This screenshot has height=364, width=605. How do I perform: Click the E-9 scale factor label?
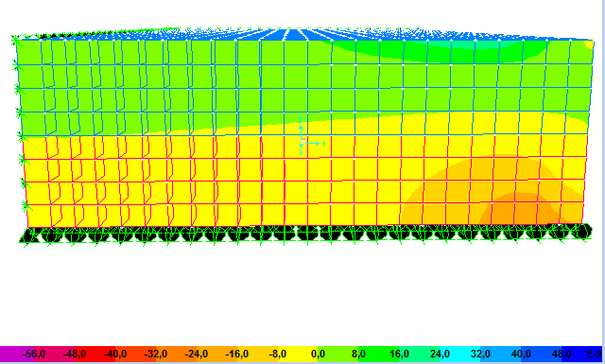click(594, 354)
